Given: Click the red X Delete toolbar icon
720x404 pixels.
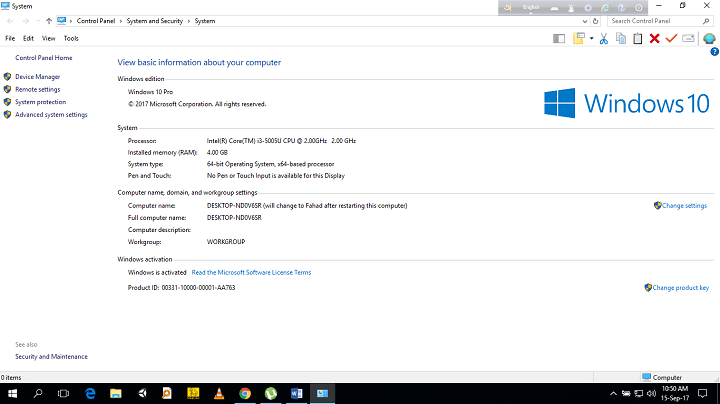Looking at the screenshot, I should 654,39.
